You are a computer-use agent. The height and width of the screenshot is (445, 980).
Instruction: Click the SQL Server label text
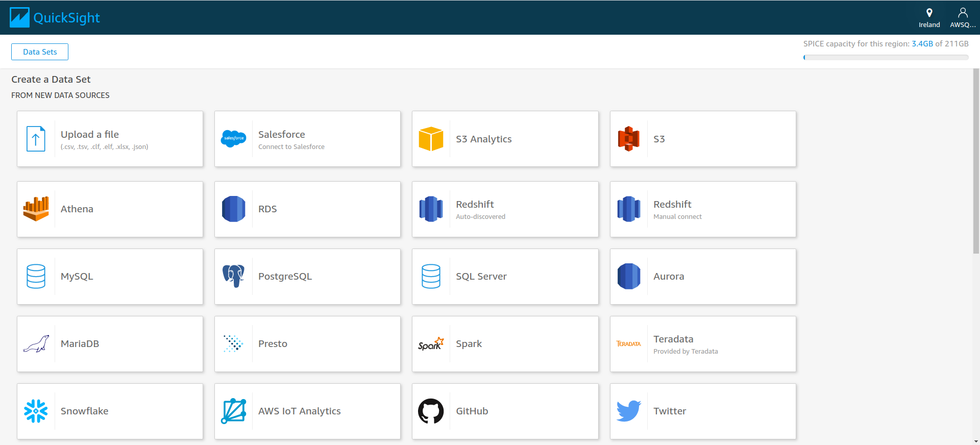click(x=481, y=276)
